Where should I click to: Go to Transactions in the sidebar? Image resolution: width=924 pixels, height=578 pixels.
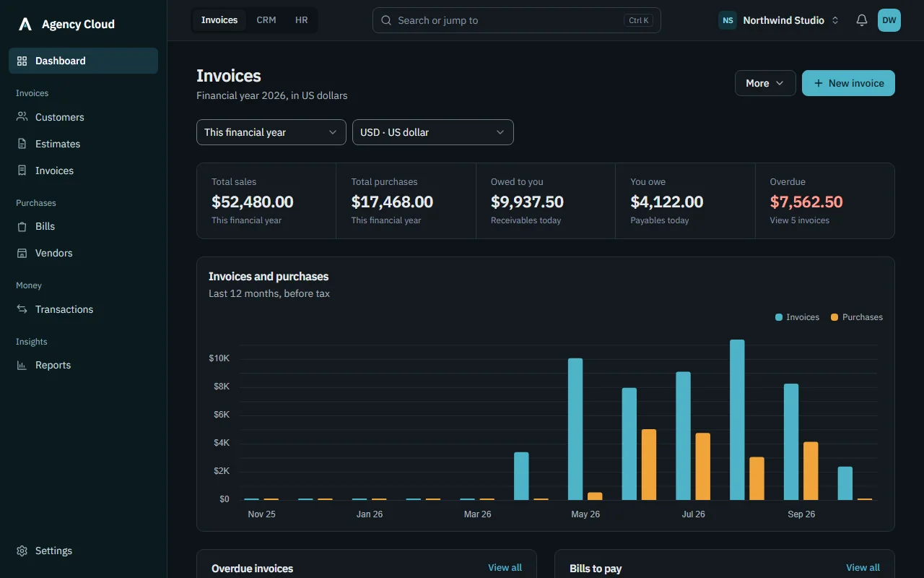pyautogui.click(x=83, y=309)
